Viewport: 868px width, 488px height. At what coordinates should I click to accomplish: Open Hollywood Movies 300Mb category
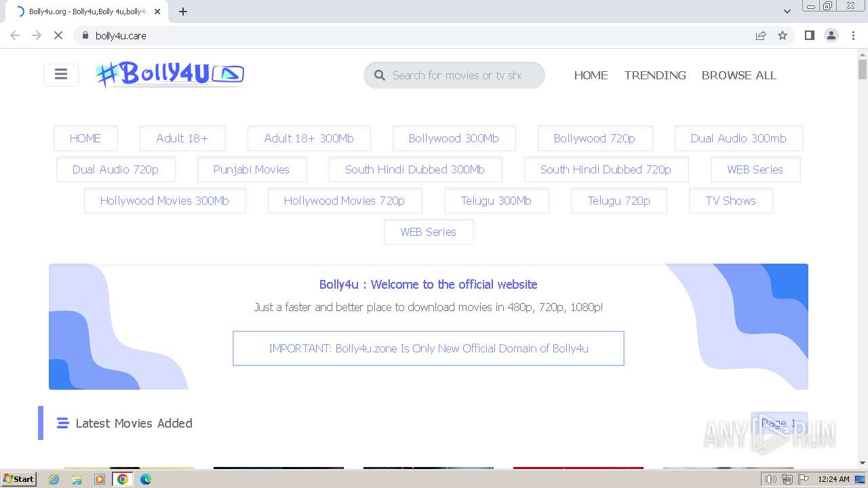tap(165, 201)
